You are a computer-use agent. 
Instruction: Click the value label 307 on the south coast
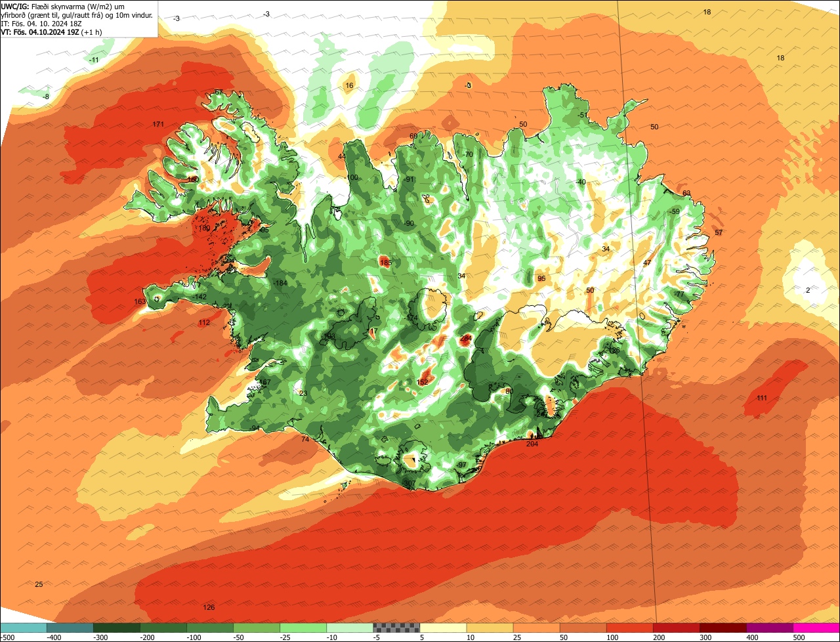tap(410, 483)
